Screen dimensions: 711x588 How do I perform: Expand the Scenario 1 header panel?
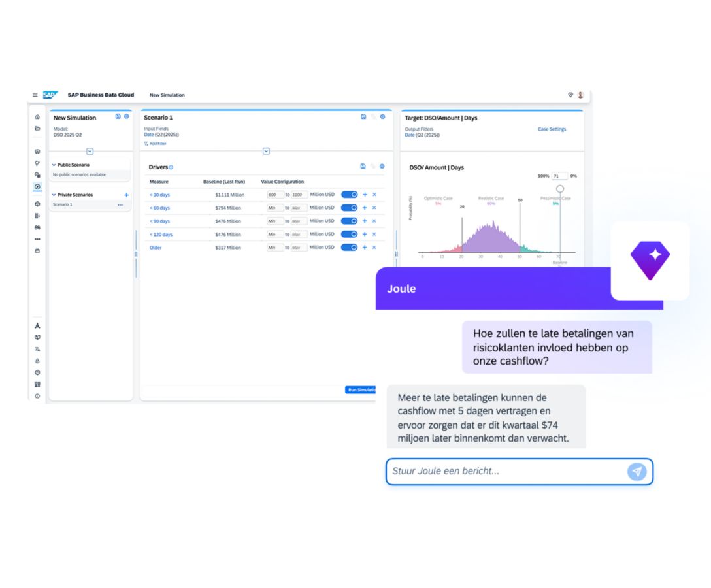[x=266, y=151]
